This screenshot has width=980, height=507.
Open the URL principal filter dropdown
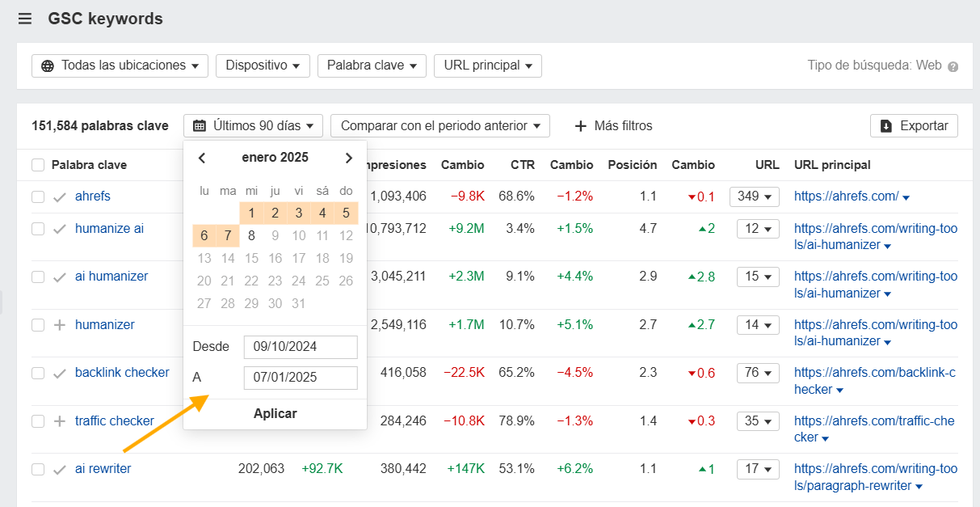point(488,65)
